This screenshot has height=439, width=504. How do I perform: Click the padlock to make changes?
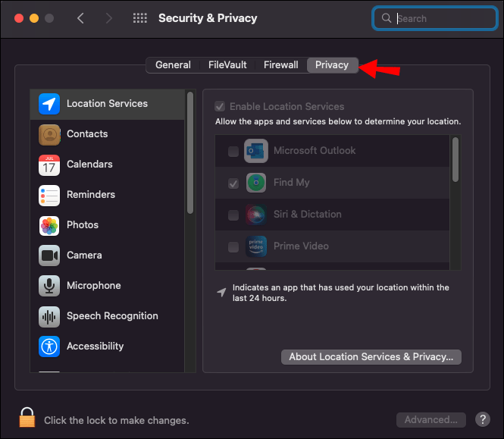point(27,418)
